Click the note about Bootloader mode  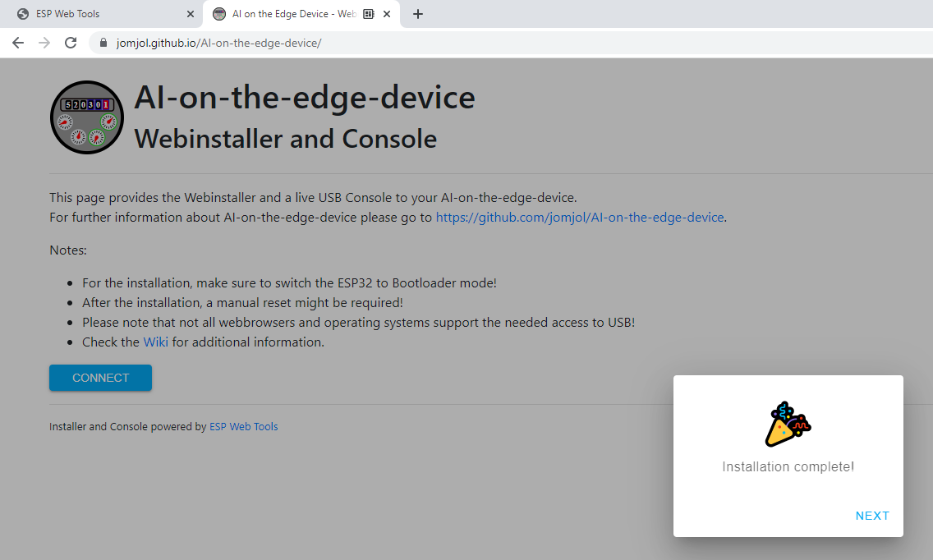pos(289,282)
